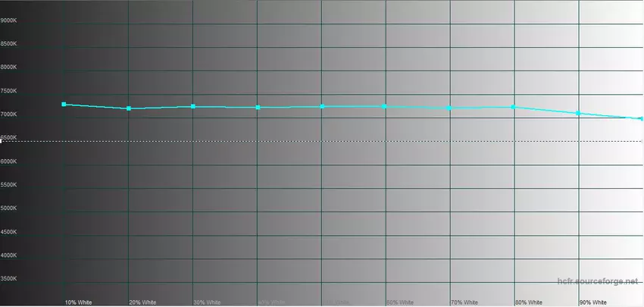Screen dimensions: 644x307
Task: Click the cyan data point at 20% White
Action: point(129,109)
